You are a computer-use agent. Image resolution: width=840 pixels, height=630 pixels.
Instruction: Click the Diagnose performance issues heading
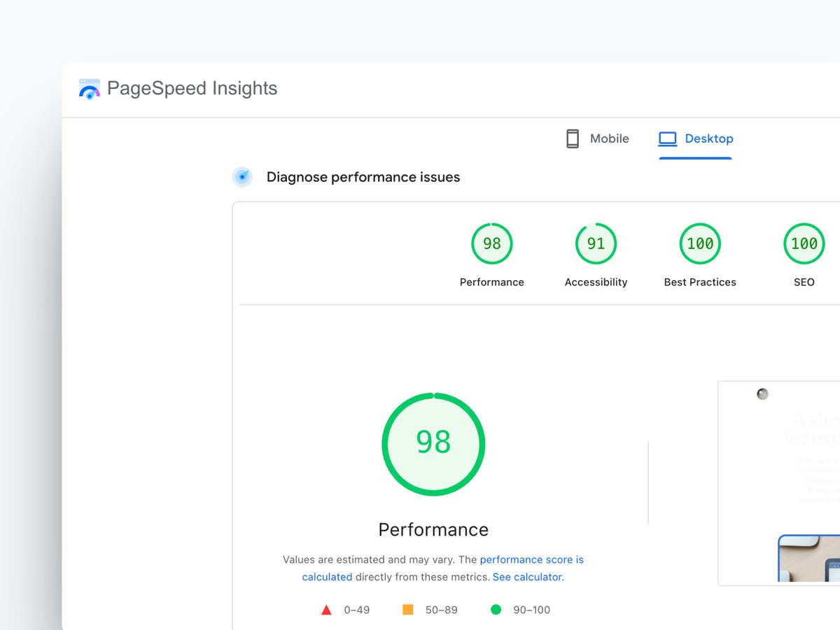pyautogui.click(x=363, y=177)
